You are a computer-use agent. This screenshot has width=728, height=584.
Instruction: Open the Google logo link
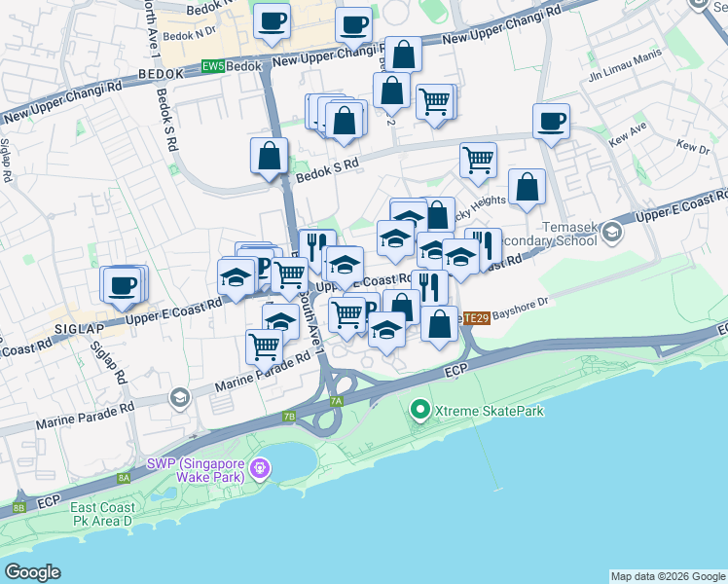(32, 572)
